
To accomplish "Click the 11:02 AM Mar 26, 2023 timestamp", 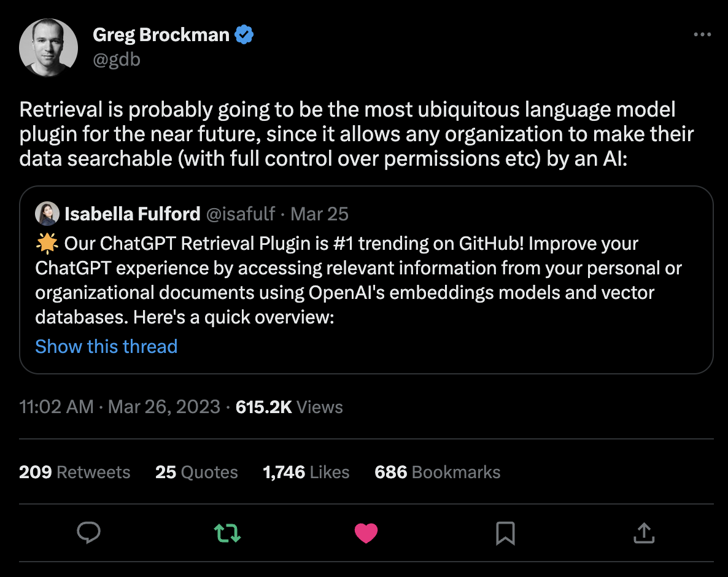I will pyautogui.click(x=120, y=407).
